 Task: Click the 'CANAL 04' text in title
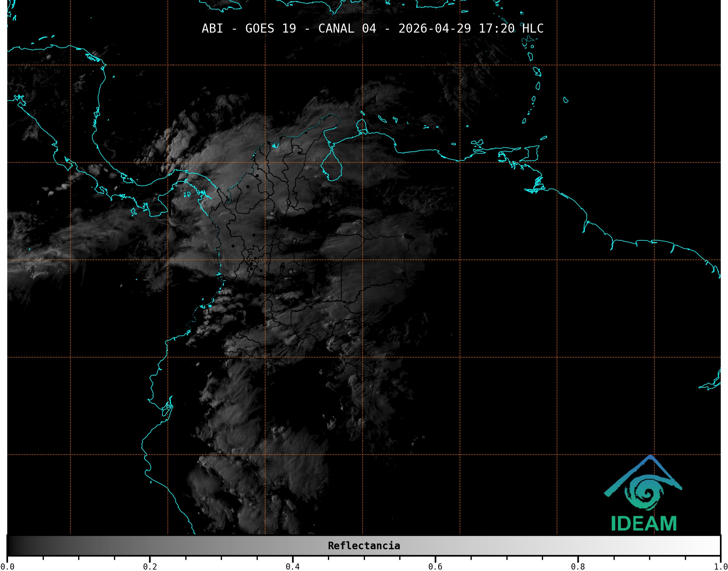[x=347, y=29]
